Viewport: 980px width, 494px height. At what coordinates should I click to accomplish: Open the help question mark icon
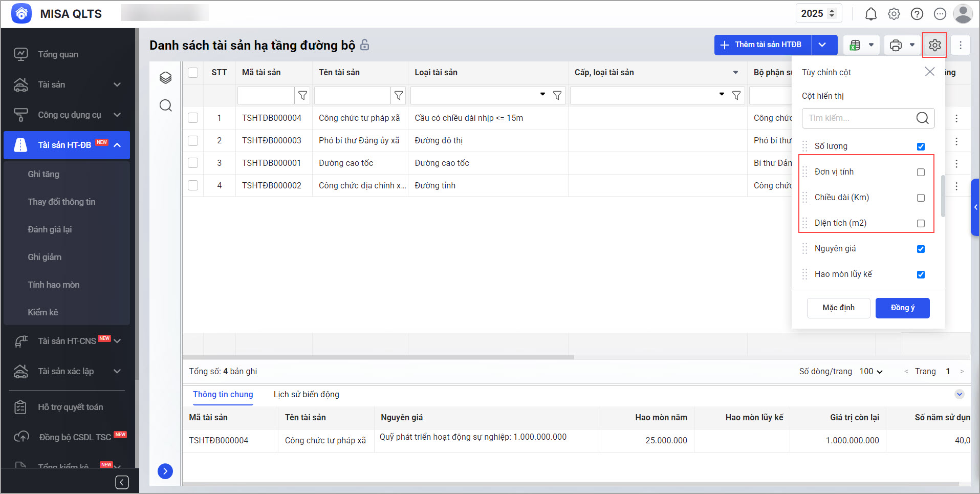[x=917, y=14]
